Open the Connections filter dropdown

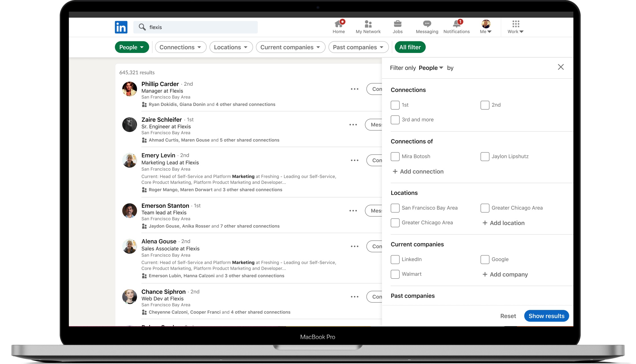tap(180, 47)
